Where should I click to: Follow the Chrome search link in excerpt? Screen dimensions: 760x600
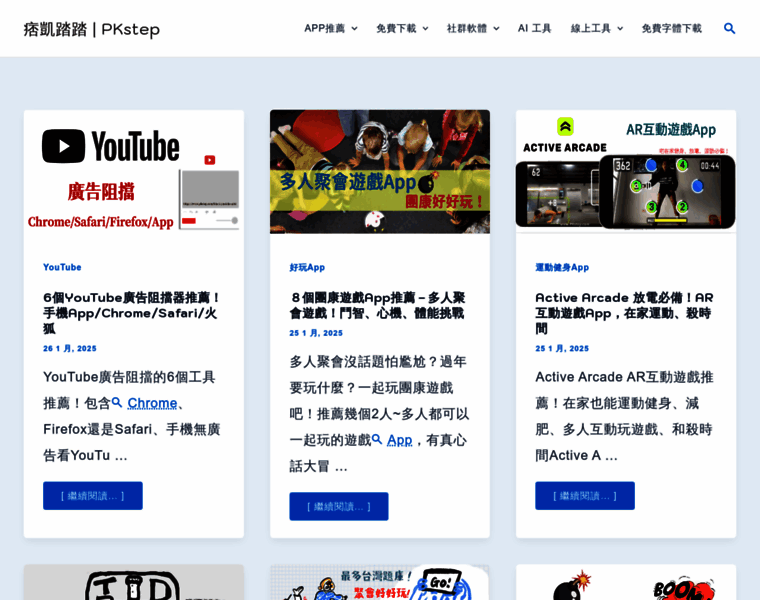(x=152, y=403)
